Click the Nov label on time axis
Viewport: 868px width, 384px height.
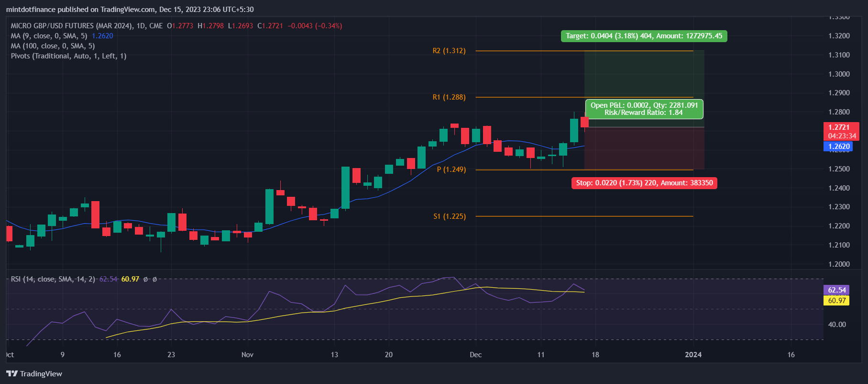(x=247, y=355)
